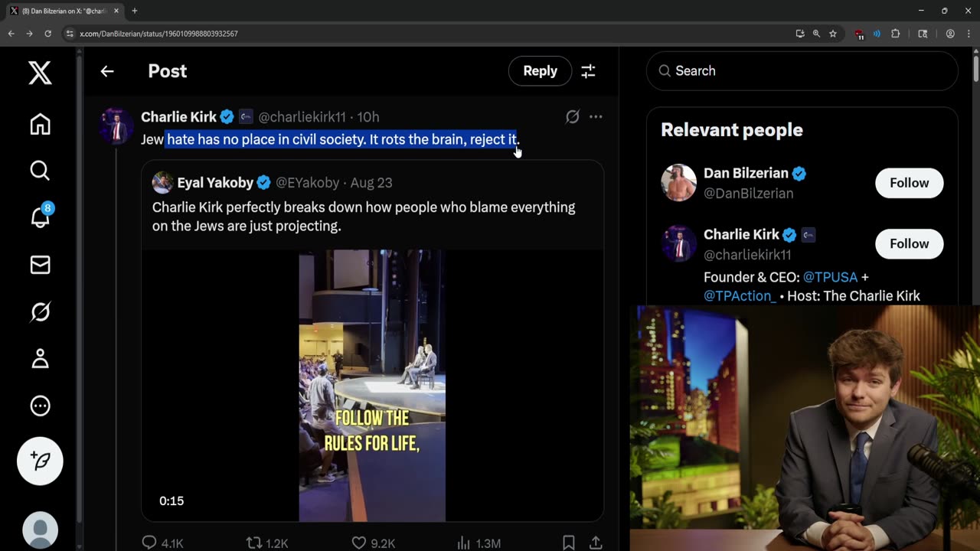The image size is (980, 551).
Task: Open the browser zoom magnifier icon
Action: coord(816,34)
